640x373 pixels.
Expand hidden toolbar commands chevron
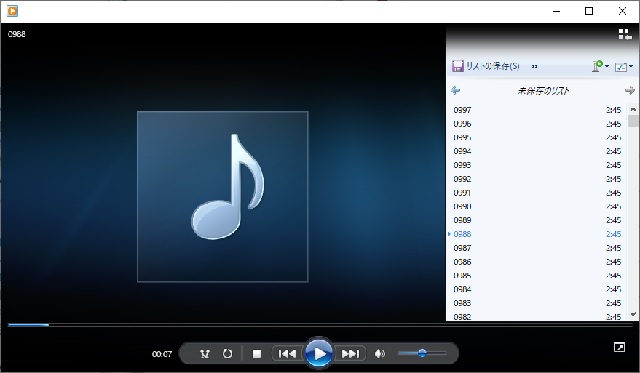(534, 67)
